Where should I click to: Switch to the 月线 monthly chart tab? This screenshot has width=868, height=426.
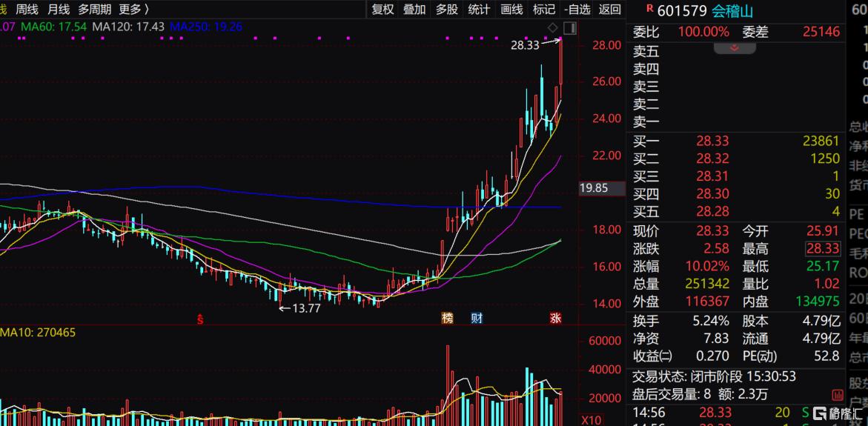click(x=59, y=9)
